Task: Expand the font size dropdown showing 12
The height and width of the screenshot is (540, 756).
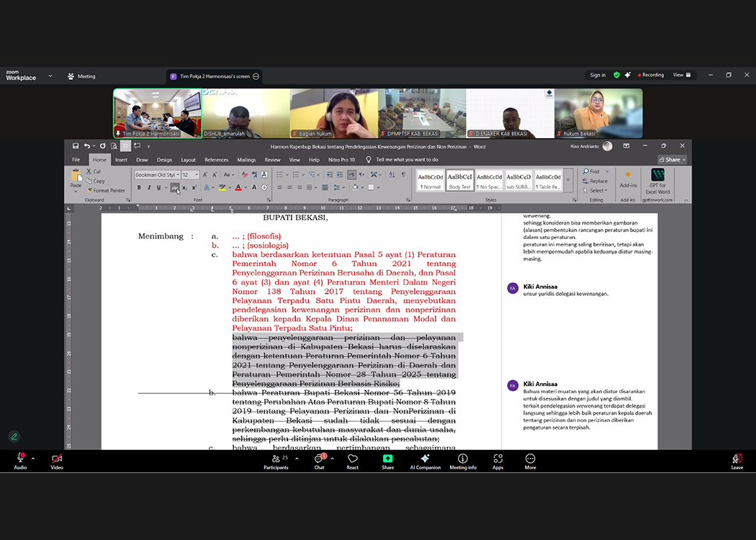Action: pos(197,175)
